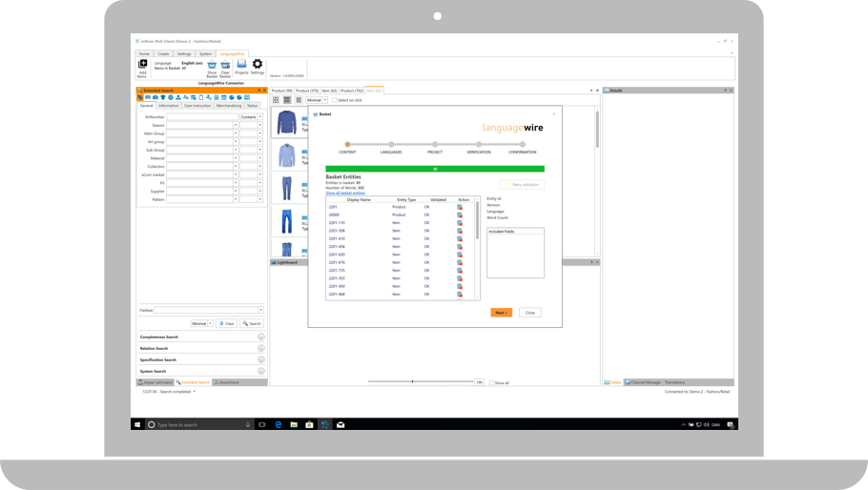Click the delete action icon for row 2201
868x490 pixels.
point(460,207)
